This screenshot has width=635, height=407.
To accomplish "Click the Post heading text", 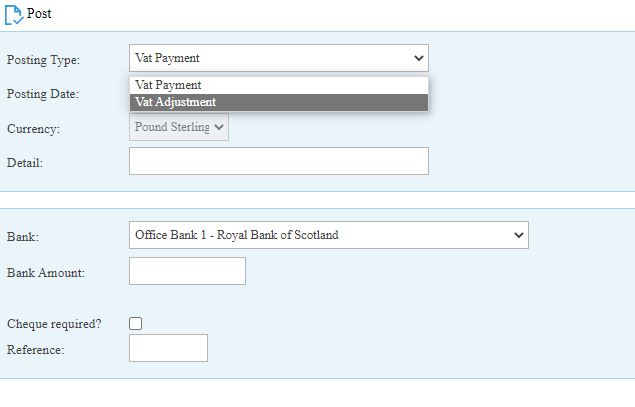I will pyautogui.click(x=39, y=14).
